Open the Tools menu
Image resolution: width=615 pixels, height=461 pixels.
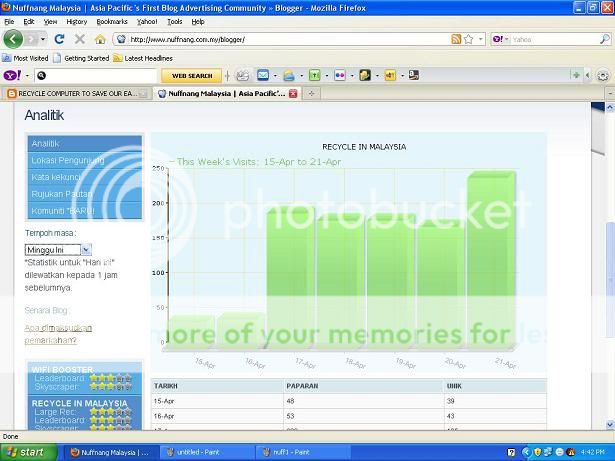click(175, 22)
